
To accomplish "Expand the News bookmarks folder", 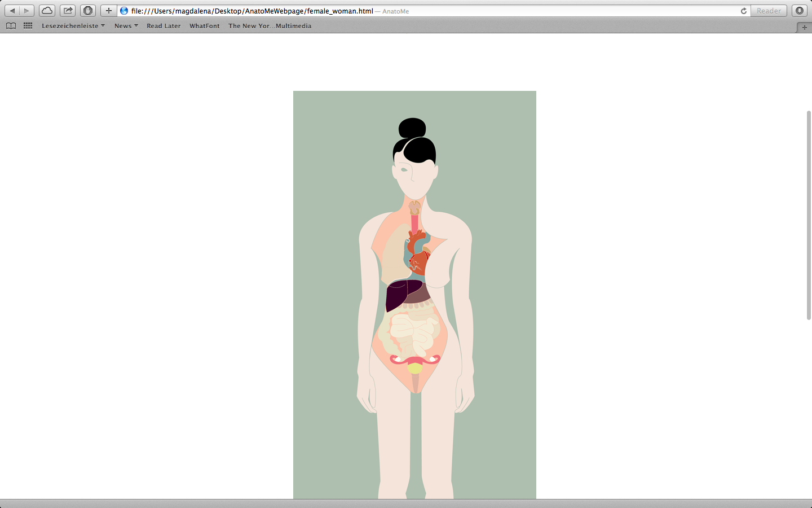I will [x=126, y=26].
